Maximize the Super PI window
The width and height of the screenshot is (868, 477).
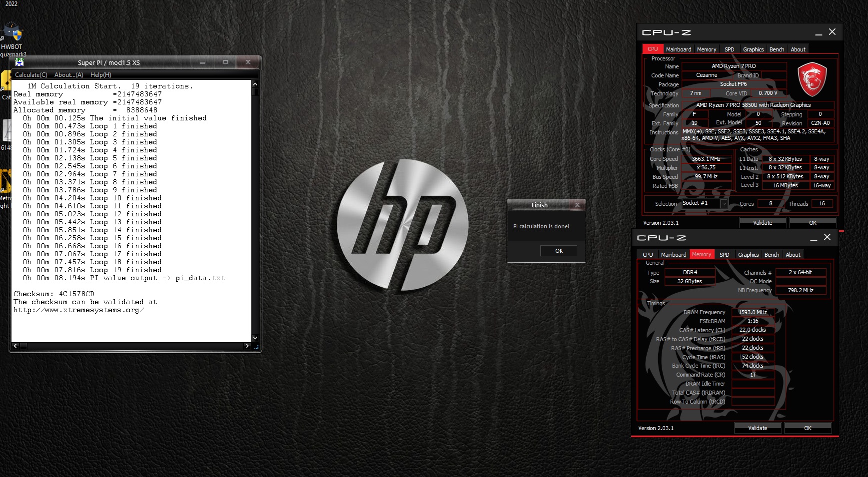(225, 62)
